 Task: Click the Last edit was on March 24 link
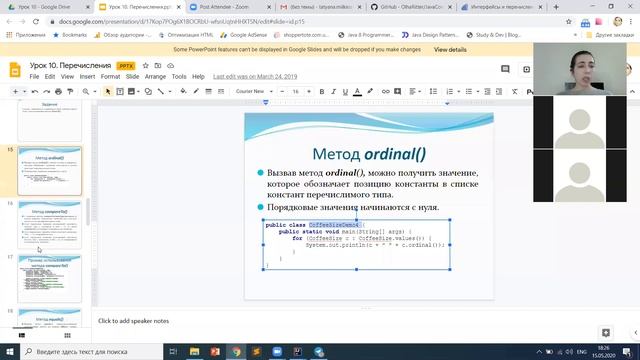pyautogui.click(x=255, y=77)
